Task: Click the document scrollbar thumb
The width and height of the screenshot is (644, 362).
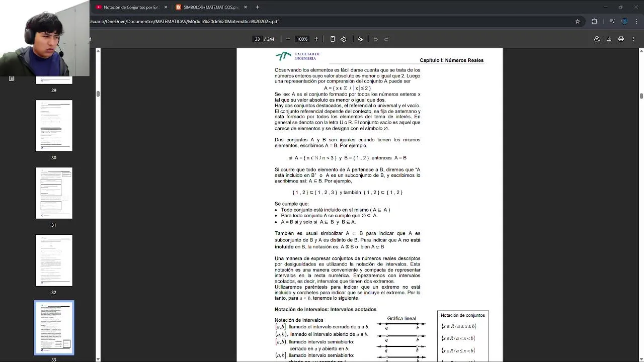Action: pyautogui.click(x=641, y=96)
